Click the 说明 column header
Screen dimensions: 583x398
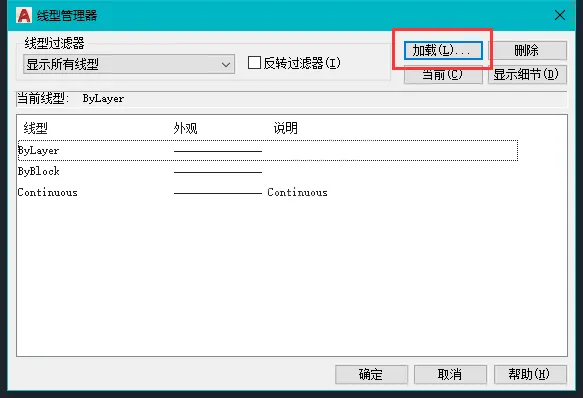286,128
